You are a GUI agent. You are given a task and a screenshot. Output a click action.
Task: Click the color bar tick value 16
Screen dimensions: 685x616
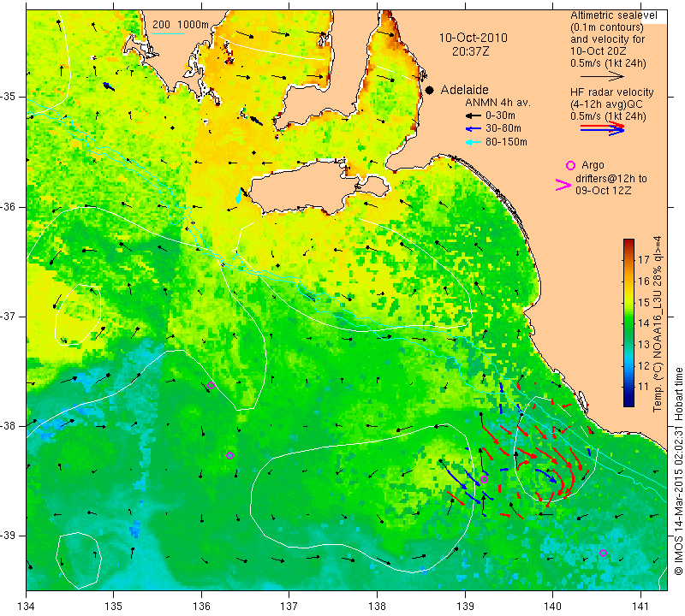[644, 281]
